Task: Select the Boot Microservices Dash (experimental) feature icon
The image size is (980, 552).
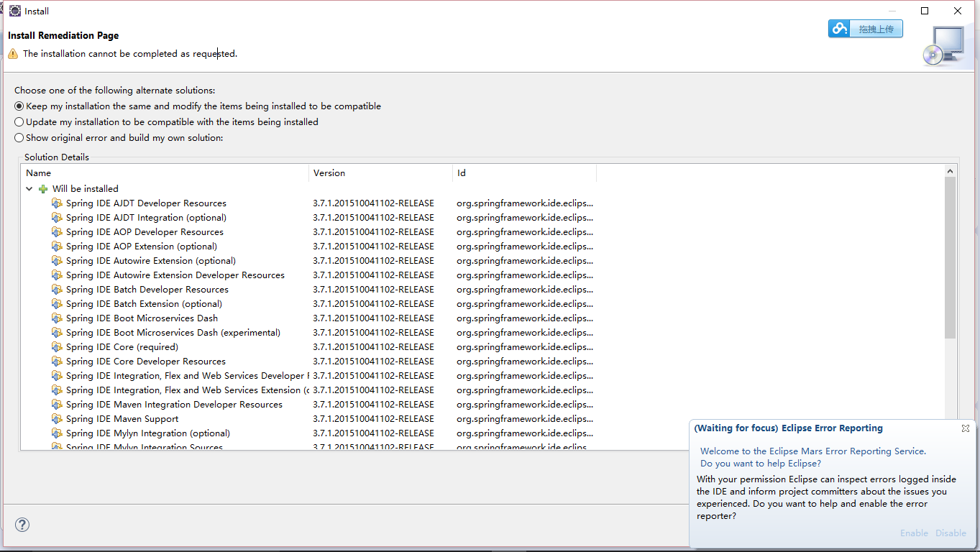Action: click(58, 333)
